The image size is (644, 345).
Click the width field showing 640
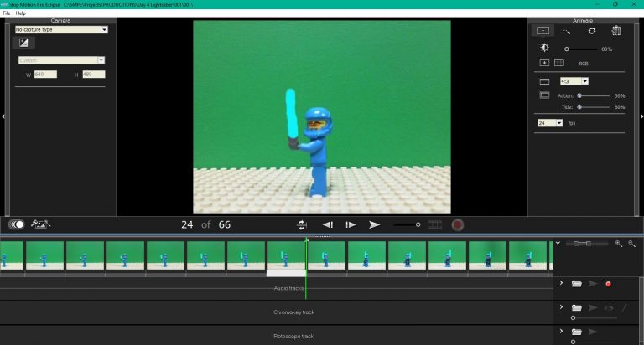point(45,75)
